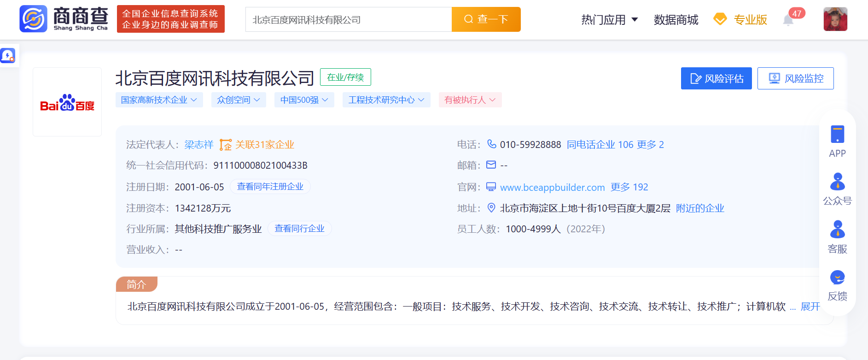The height and width of the screenshot is (360, 868).
Task: Open the user avatar profile picture
Action: pos(835,19)
